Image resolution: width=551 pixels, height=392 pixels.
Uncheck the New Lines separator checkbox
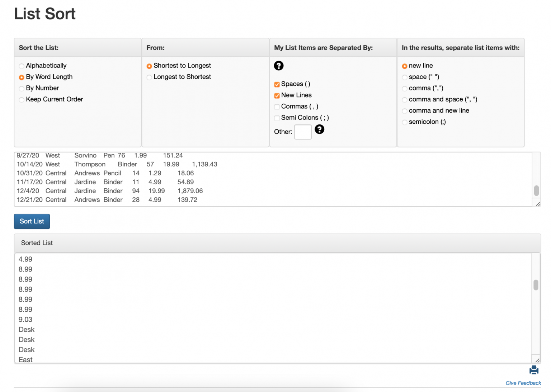coord(277,95)
